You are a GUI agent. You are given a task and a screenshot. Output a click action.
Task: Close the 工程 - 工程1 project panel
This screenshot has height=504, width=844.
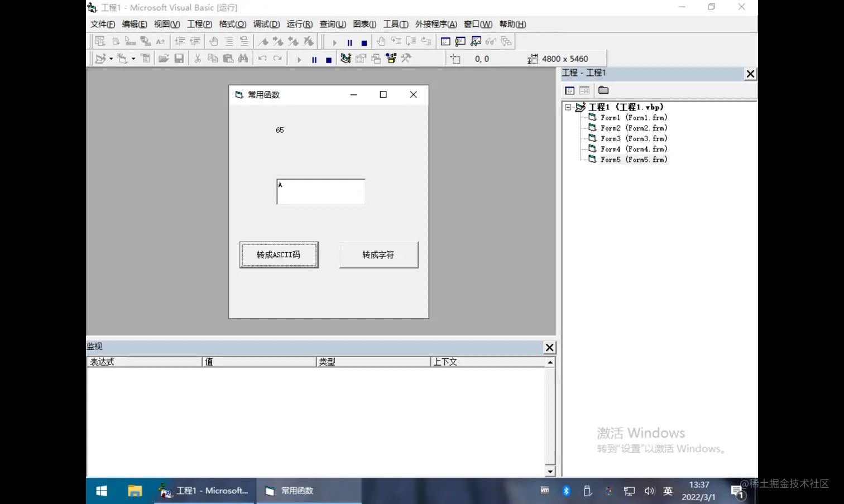[x=750, y=74]
